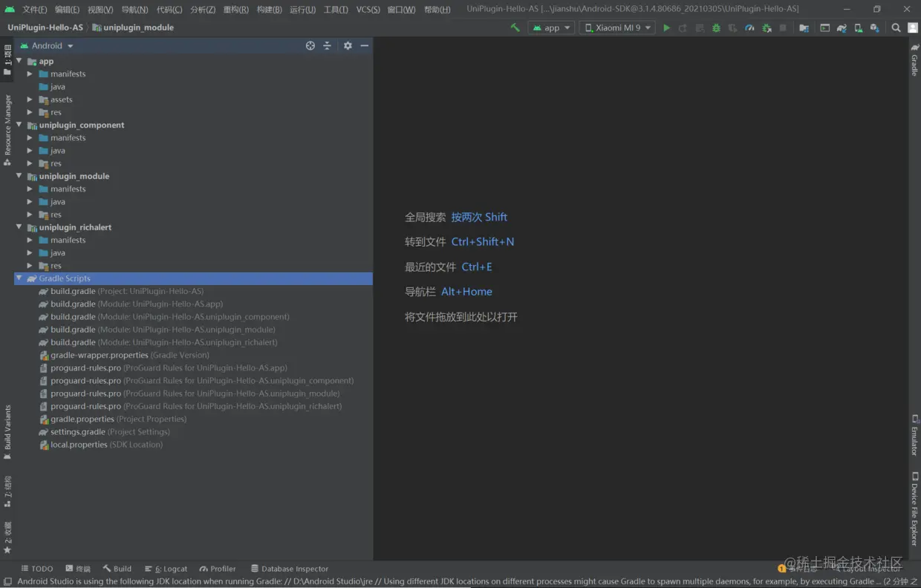The width and height of the screenshot is (921, 588).
Task: Collapse the app module tree node
Action: point(19,61)
